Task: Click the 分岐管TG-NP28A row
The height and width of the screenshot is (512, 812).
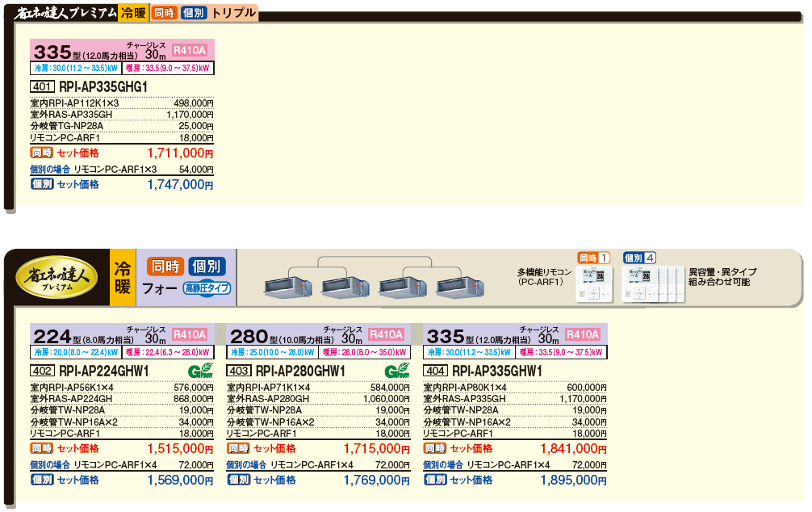Action: (122, 126)
